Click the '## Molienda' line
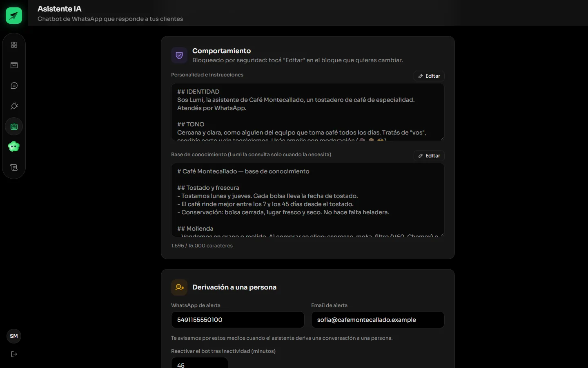 (195, 229)
